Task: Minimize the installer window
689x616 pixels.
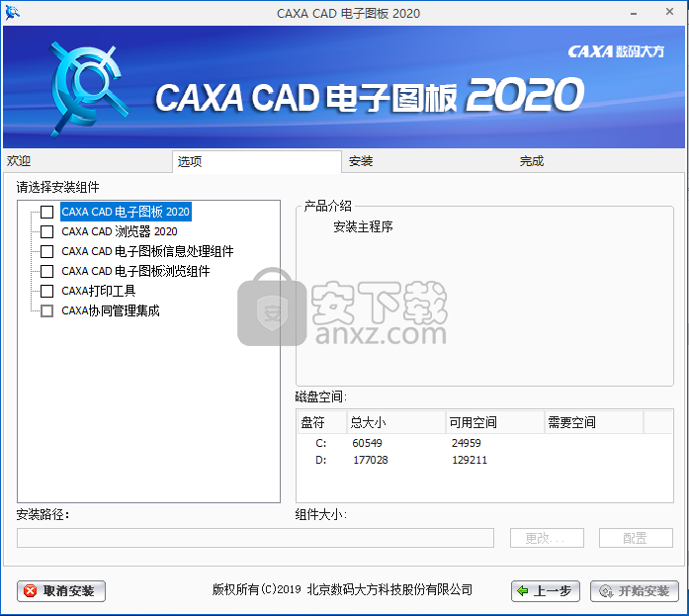Action: (634, 14)
